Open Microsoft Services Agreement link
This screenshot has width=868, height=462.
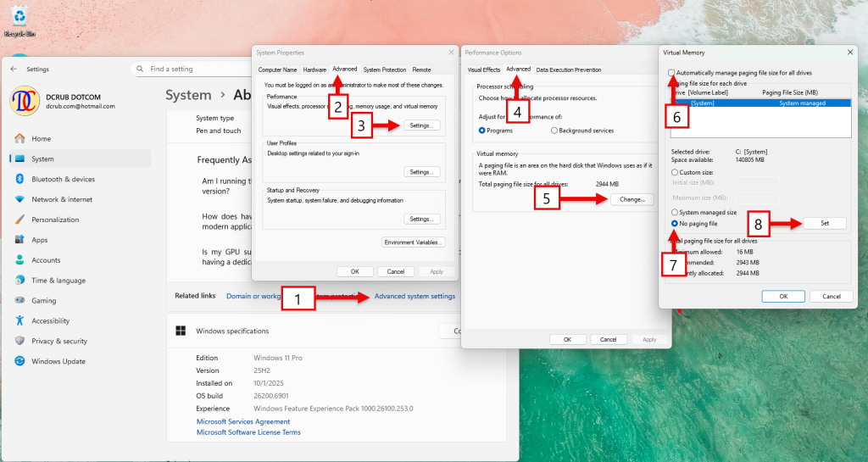[243, 421]
